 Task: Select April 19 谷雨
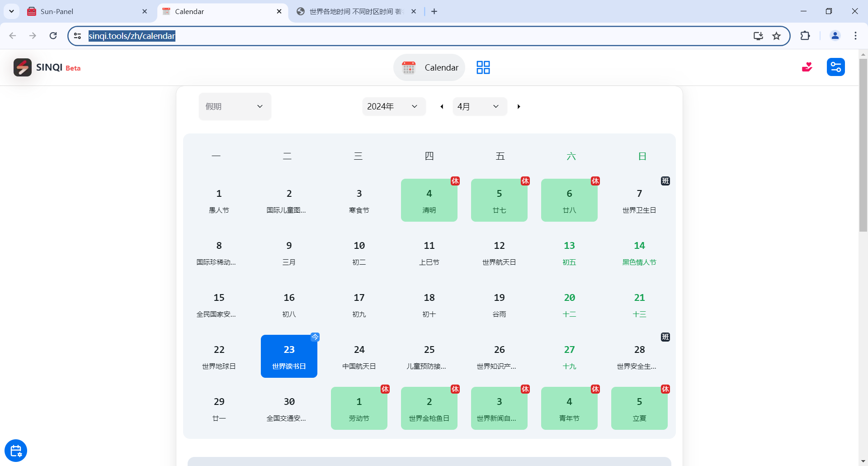(x=499, y=304)
